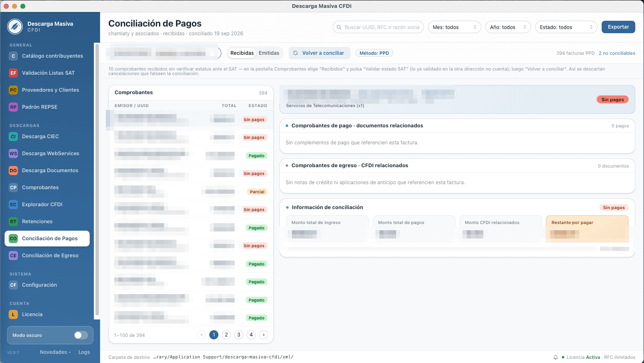Toggle the Modo oscuro switch
This screenshot has height=363, width=644.
[x=81, y=335]
